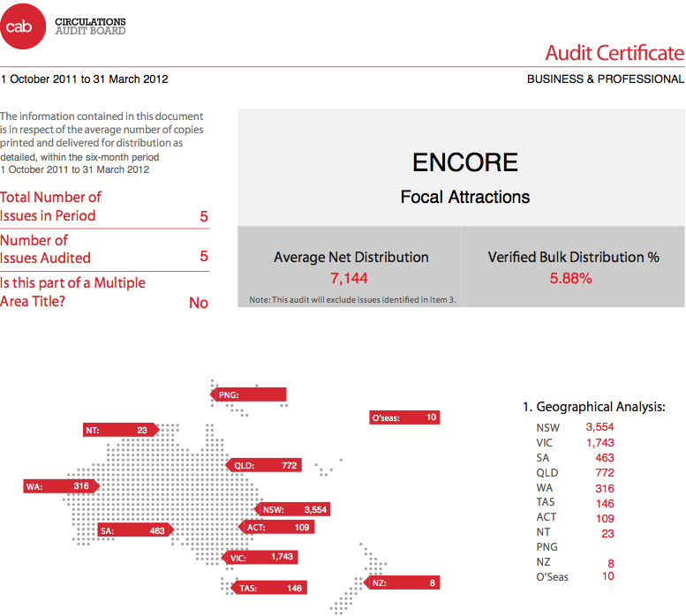Viewport: 686px width, 616px height.
Task: Click the Business & Professional category text
Action: [605, 79]
